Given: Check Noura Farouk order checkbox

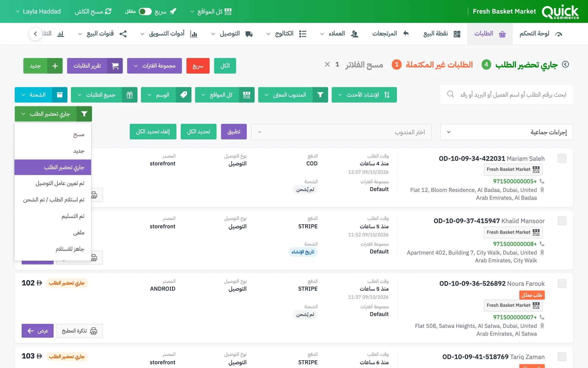Looking at the screenshot, I should click(562, 283).
